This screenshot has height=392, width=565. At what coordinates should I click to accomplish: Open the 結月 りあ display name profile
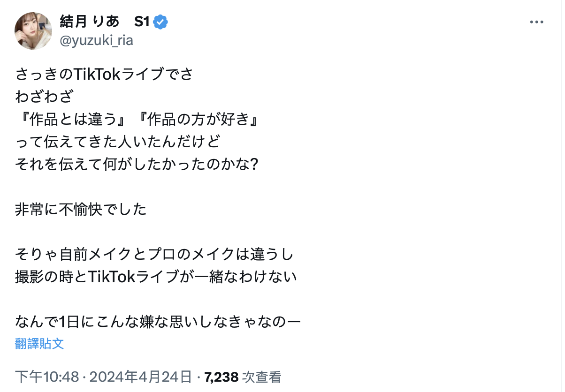click(x=88, y=22)
